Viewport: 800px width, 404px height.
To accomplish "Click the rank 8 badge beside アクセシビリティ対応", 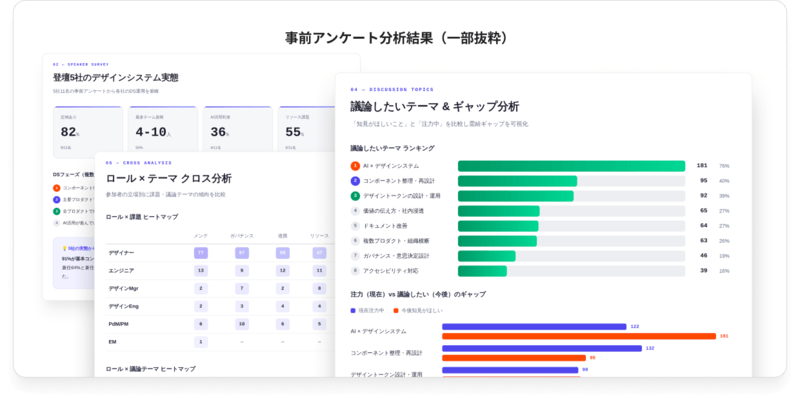I will [x=355, y=271].
